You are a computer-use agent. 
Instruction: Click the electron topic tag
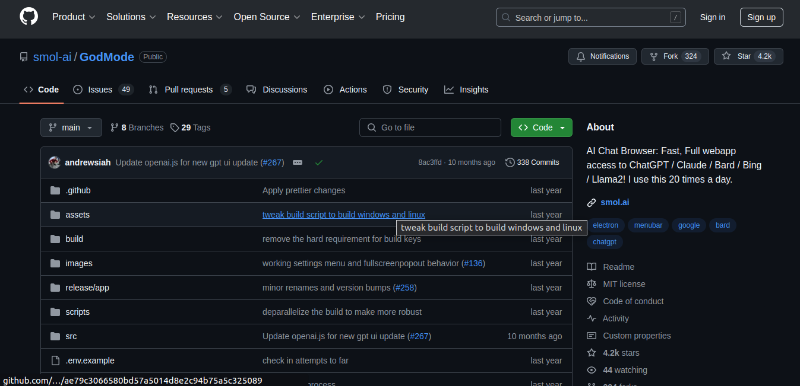click(605, 225)
